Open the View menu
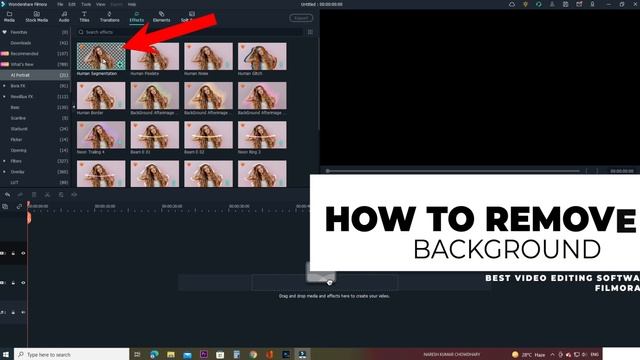Viewport: 640px width, 360px height. (100, 4)
